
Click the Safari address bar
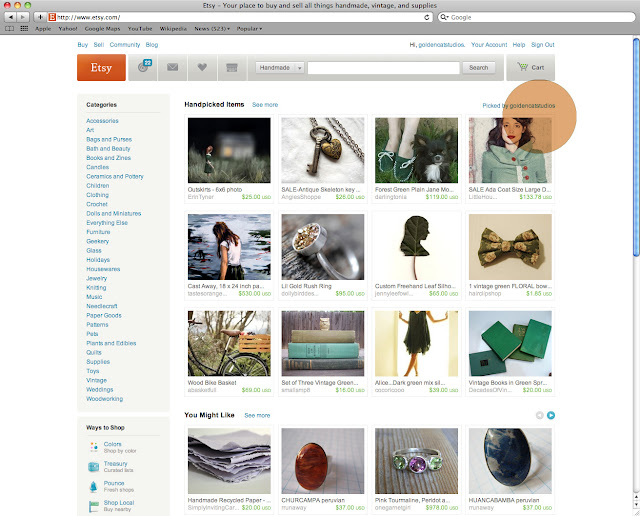click(241, 17)
